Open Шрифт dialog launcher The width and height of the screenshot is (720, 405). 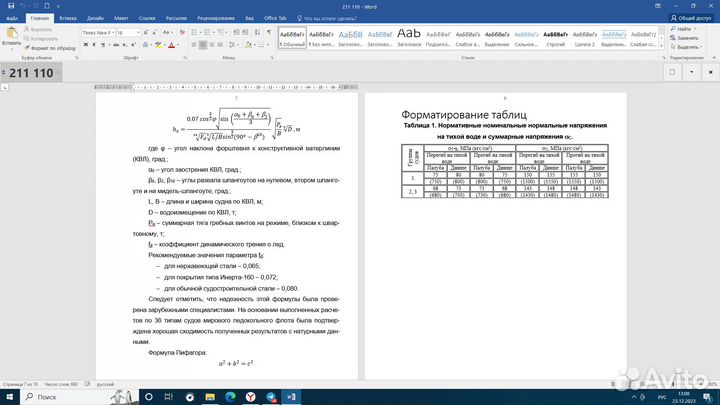[185, 58]
